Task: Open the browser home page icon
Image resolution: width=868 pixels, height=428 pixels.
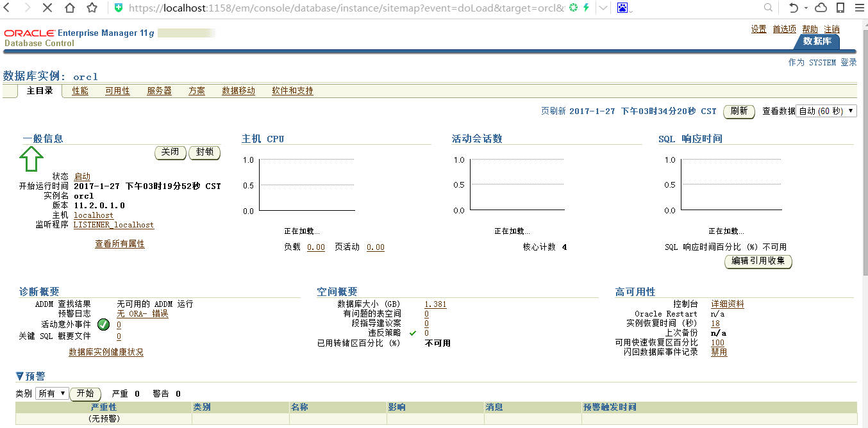Action: pyautogui.click(x=70, y=8)
